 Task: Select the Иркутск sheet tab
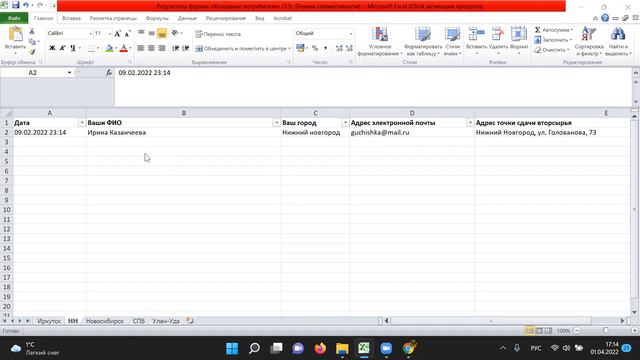pos(49,321)
